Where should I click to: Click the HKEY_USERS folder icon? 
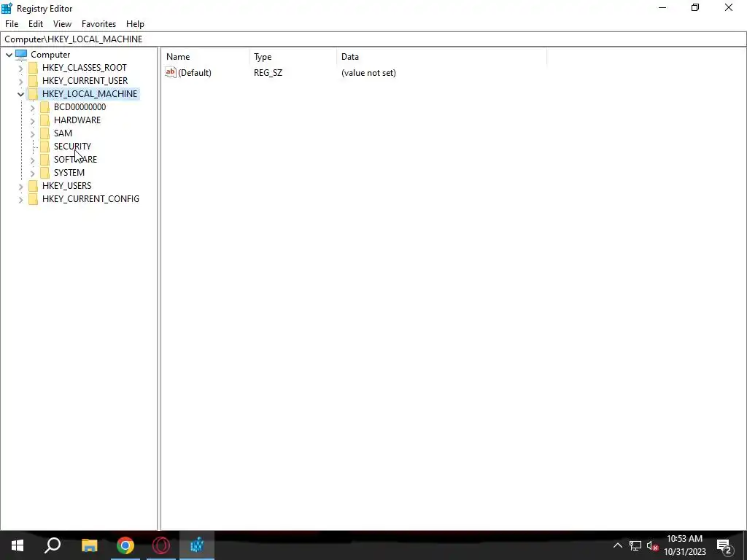33,186
